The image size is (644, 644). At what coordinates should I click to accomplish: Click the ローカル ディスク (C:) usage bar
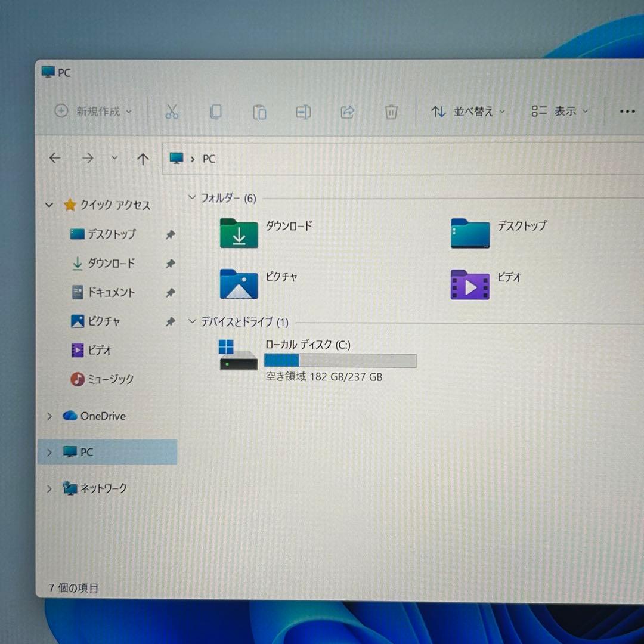(x=340, y=360)
